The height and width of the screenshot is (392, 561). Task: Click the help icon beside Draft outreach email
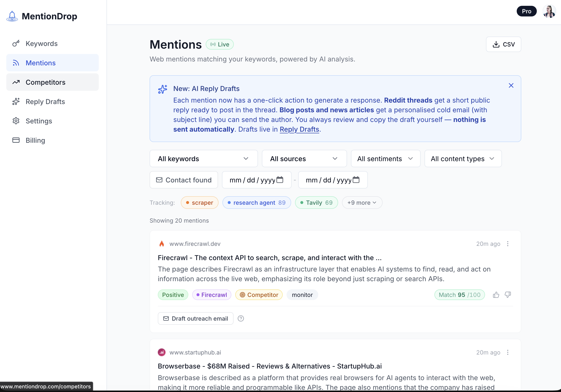coord(241,318)
